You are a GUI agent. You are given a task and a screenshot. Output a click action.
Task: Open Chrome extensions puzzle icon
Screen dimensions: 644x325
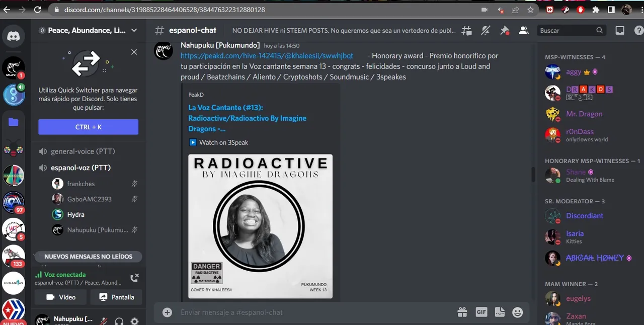click(596, 10)
